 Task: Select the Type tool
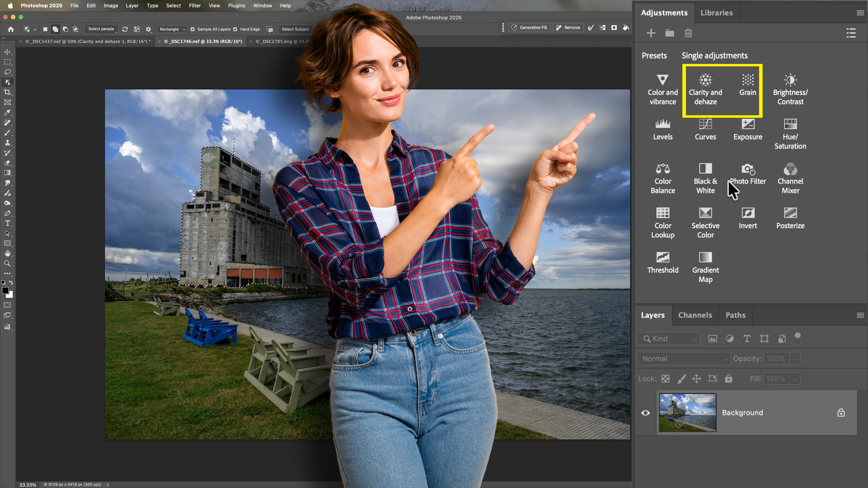(x=8, y=223)
